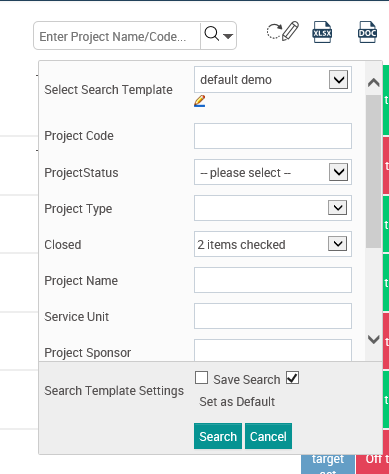Click the refresh-and-edit pencil icon
Image resolution: width=389 pixels, height=474 pixels.
pyautogui.click(x=283, y=31)
